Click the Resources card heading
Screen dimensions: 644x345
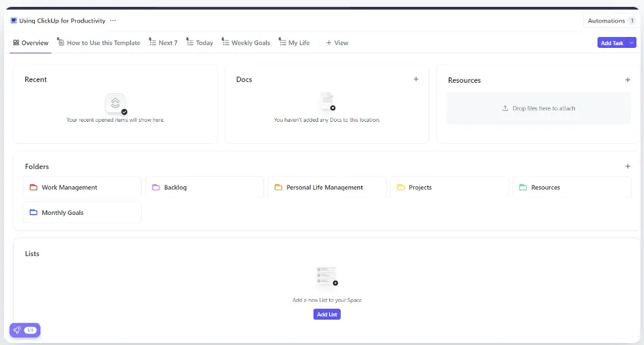(464, 81)
